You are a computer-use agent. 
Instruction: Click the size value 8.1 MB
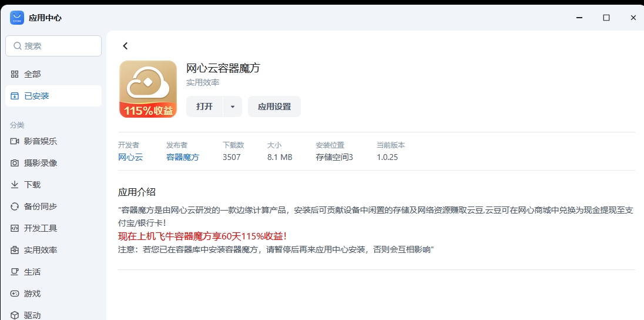point(280,157)
